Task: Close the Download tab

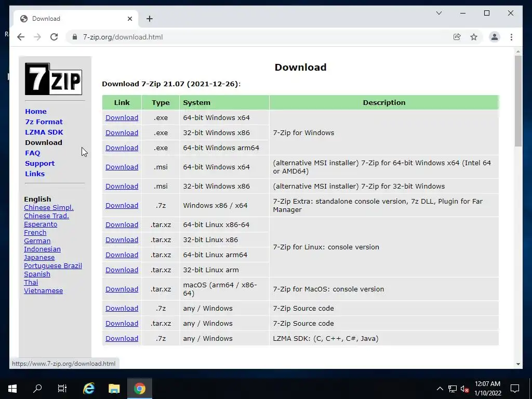Action: [129, 19]
